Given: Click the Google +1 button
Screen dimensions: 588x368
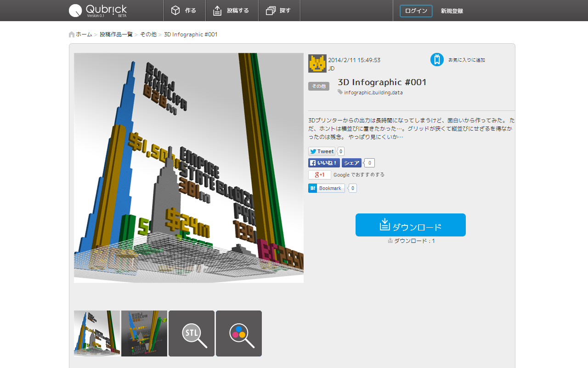Looking at the screenshot, I should [x=320, y=175].
